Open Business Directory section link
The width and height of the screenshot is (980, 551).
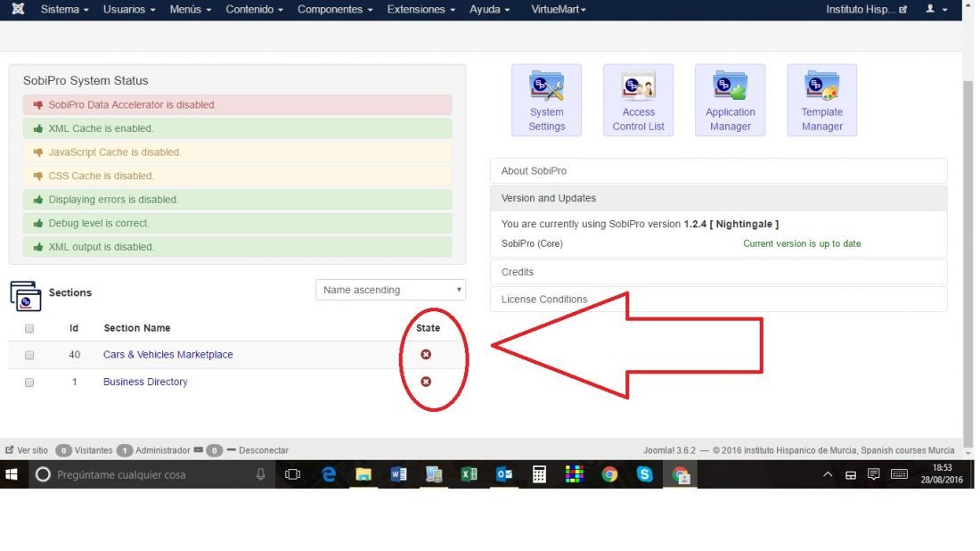point(145,382)
